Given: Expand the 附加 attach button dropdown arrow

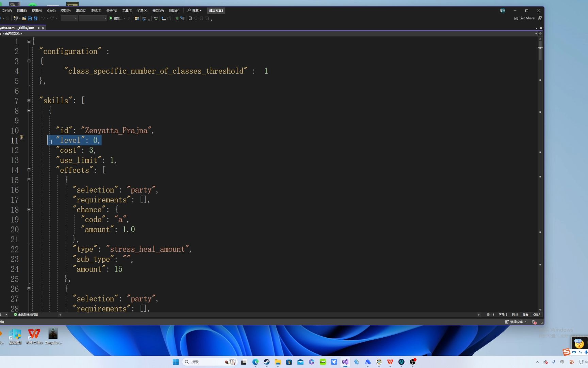Looking at the screenshot, I should [x=125, y=18].
